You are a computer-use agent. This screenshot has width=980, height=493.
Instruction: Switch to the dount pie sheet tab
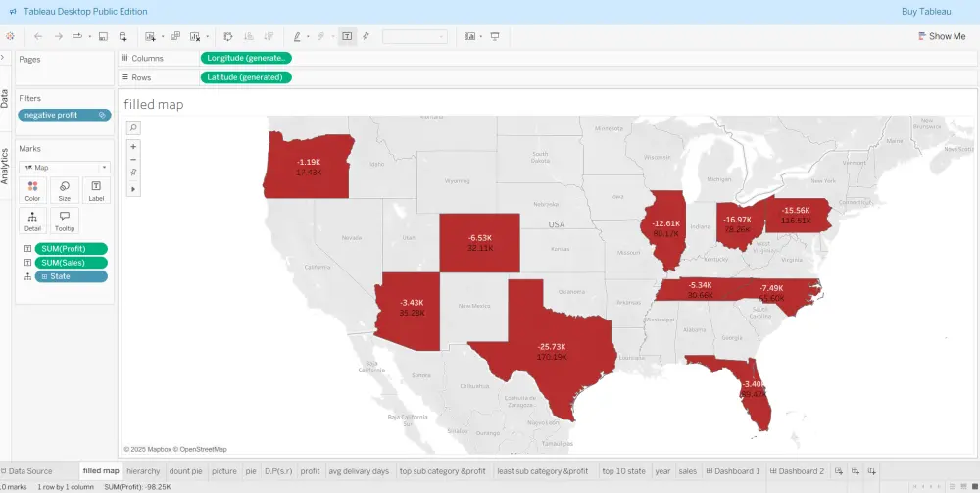[185, 471]
